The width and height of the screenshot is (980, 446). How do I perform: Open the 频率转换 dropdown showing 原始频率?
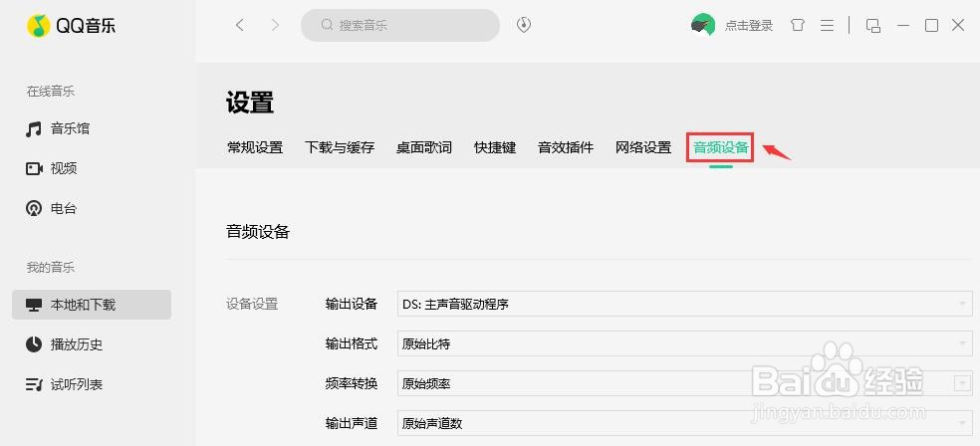(x=685, y=383)
